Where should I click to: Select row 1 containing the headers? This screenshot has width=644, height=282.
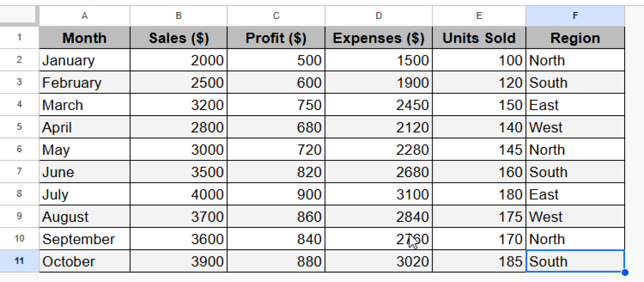19,38
